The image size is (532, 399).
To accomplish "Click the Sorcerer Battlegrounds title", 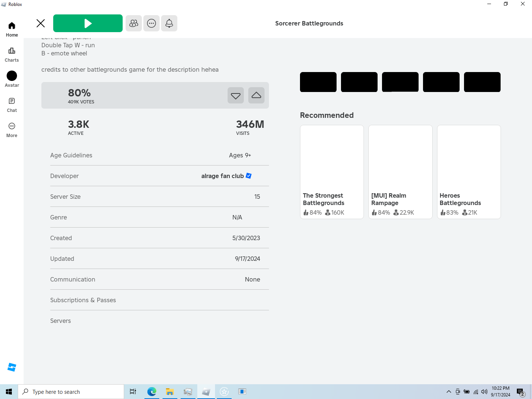I will coord(309,23).
